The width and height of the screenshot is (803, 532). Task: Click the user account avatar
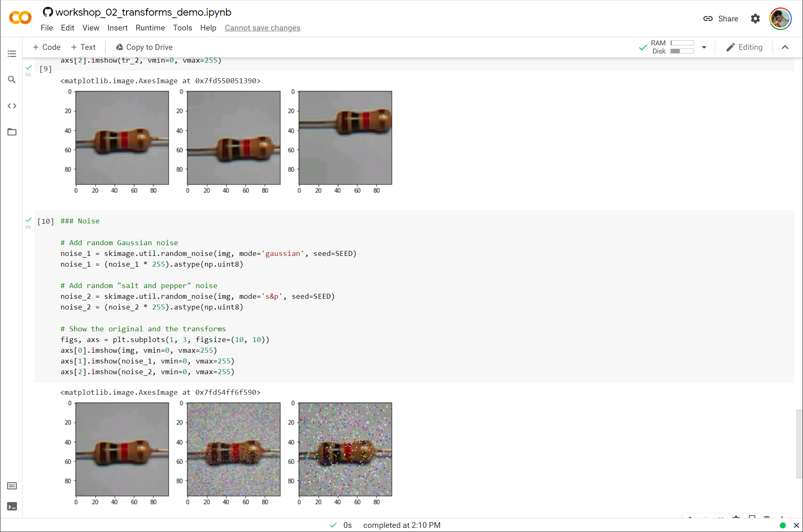tap(780, 19)
